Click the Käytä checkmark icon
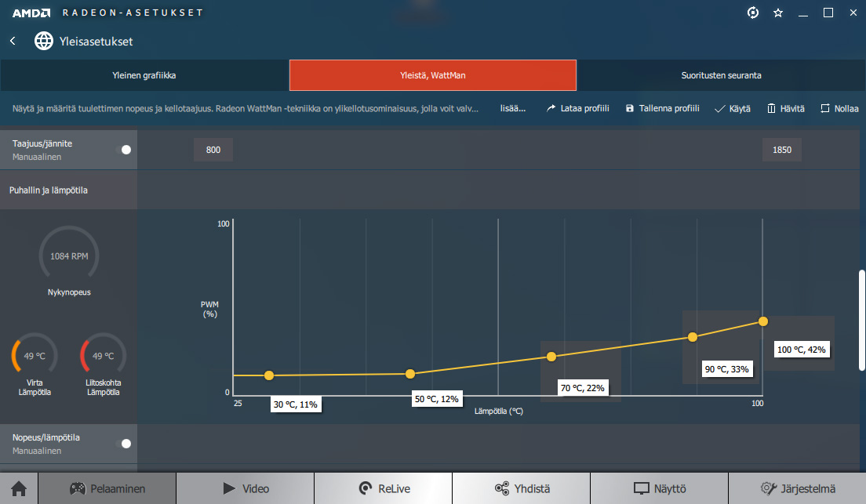866x504 pixels. tap(719, 109)
